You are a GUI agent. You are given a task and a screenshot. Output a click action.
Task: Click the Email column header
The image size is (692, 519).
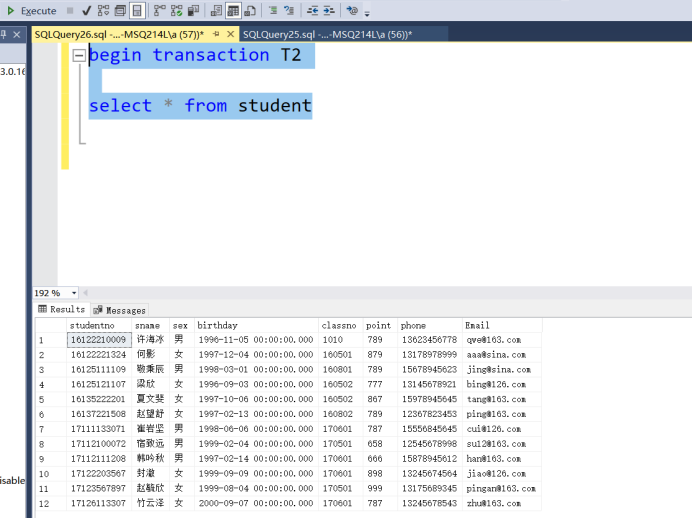click(502, 325)
